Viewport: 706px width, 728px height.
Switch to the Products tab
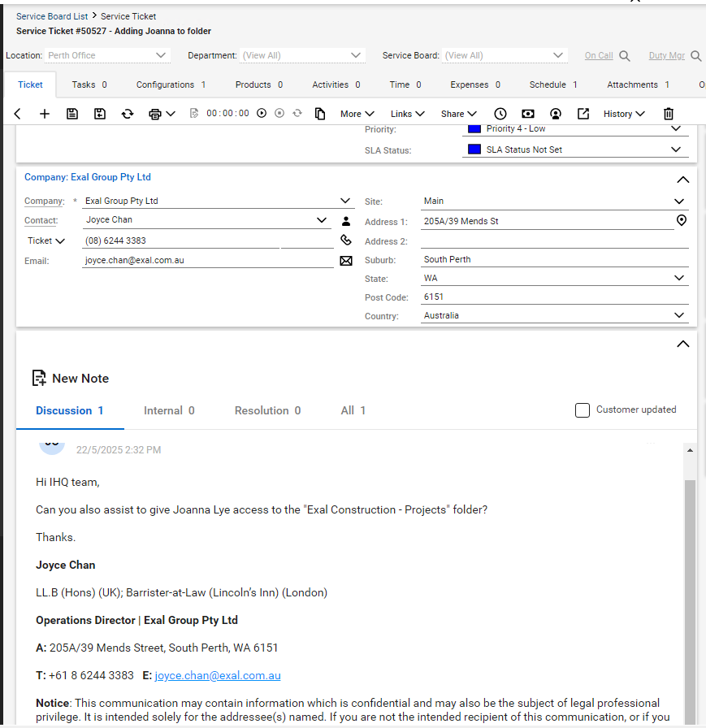pyautogui.click(x=259, y=84)
